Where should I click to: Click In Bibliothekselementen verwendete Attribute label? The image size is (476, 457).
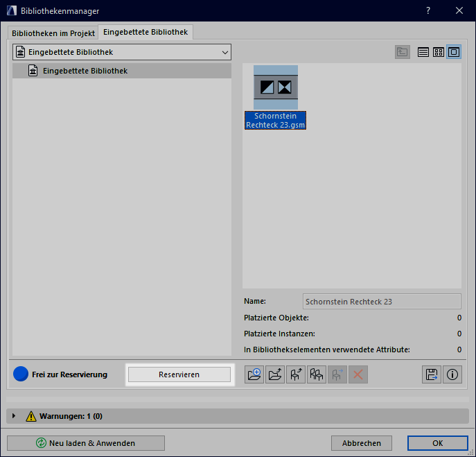[x=327, y=350]
